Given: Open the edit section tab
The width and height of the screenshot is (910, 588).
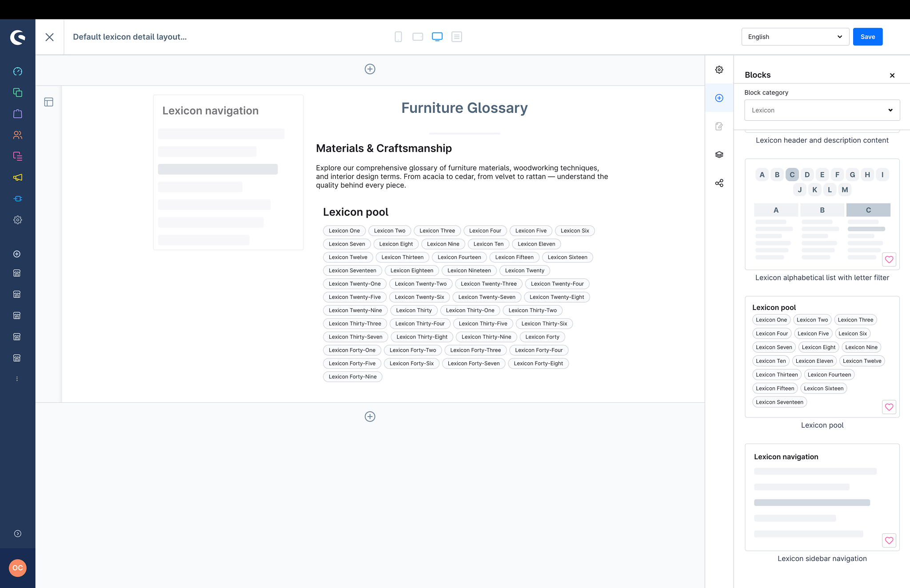Looking at the screenshot, I should point(719,127).
